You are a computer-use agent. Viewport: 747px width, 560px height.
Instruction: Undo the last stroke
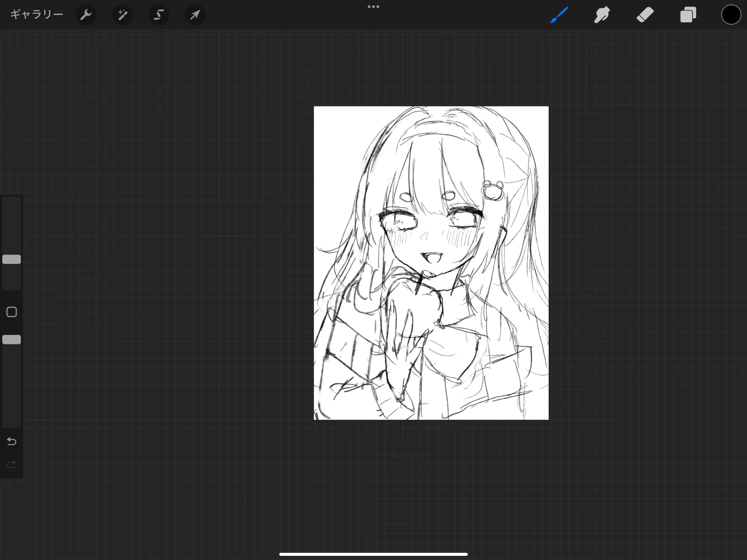click(11, 441)
